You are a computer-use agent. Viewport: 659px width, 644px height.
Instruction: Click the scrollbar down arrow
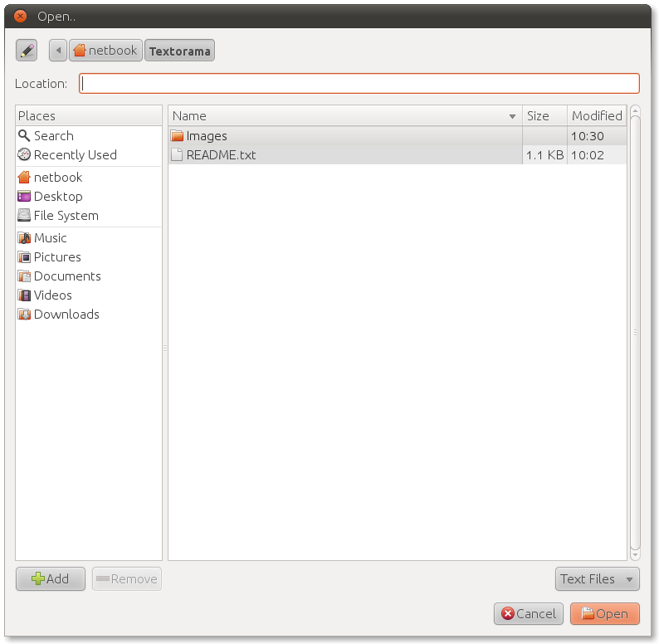click(x=636, y=555)
